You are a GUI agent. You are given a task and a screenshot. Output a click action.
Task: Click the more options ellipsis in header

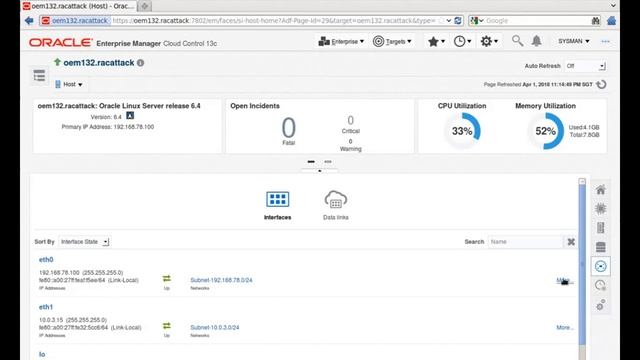[x=605, y=41]
